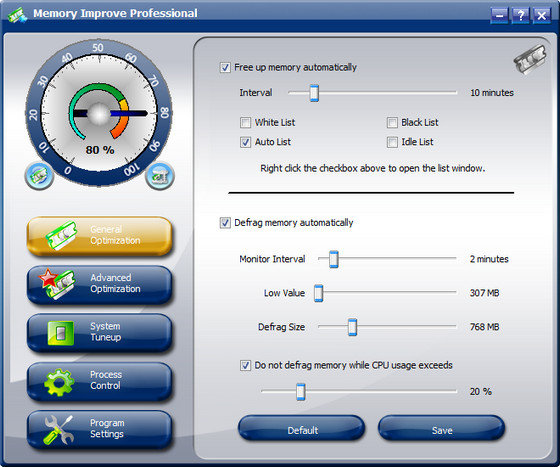Click the Interval slider handle
Screen dimensions: 560x467
(314, 93)
